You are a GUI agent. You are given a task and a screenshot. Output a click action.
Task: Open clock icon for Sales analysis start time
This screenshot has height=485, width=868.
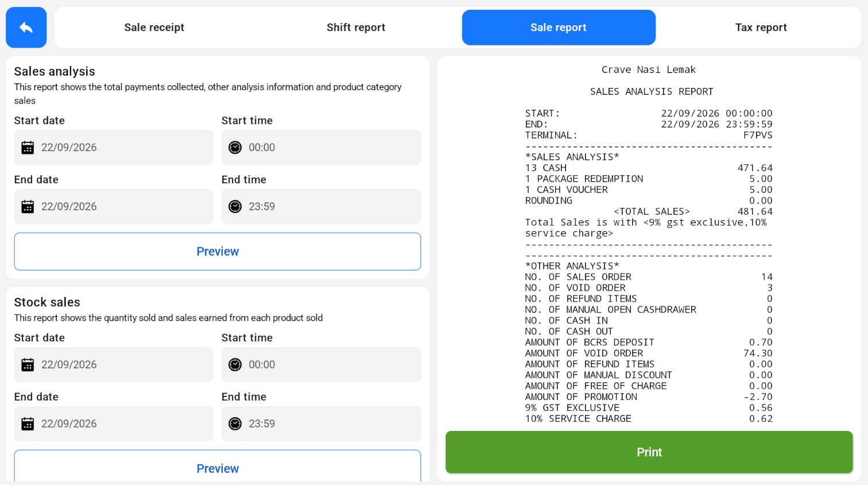pos(235,148)
